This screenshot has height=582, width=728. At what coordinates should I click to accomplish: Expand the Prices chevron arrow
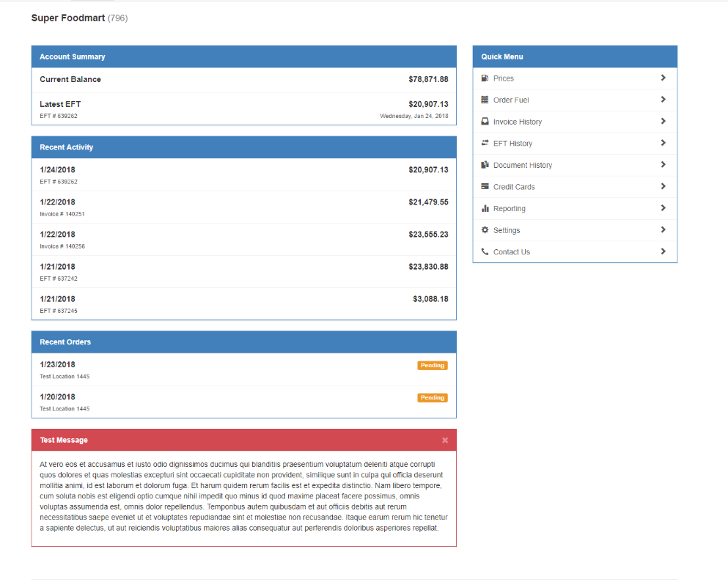663,78
